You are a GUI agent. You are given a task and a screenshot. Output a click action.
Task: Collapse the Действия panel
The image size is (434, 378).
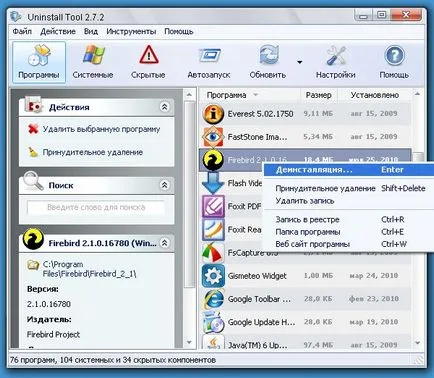pyautogui.click(x=164, y=107)
